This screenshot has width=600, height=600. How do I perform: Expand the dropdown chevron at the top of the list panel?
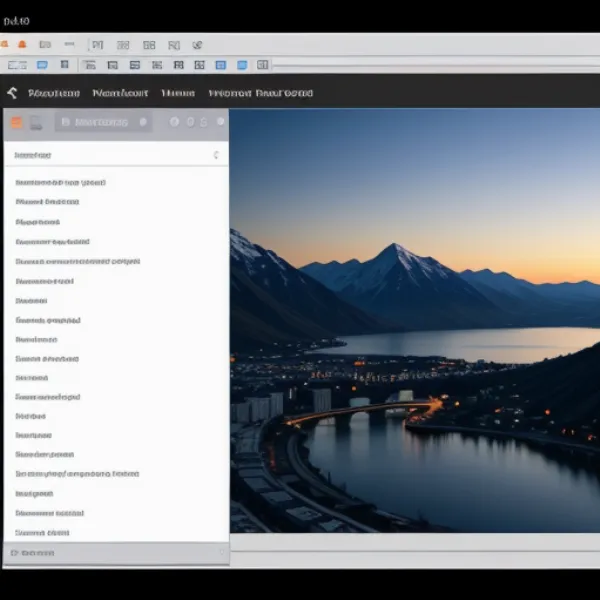[x=216, y=155]
